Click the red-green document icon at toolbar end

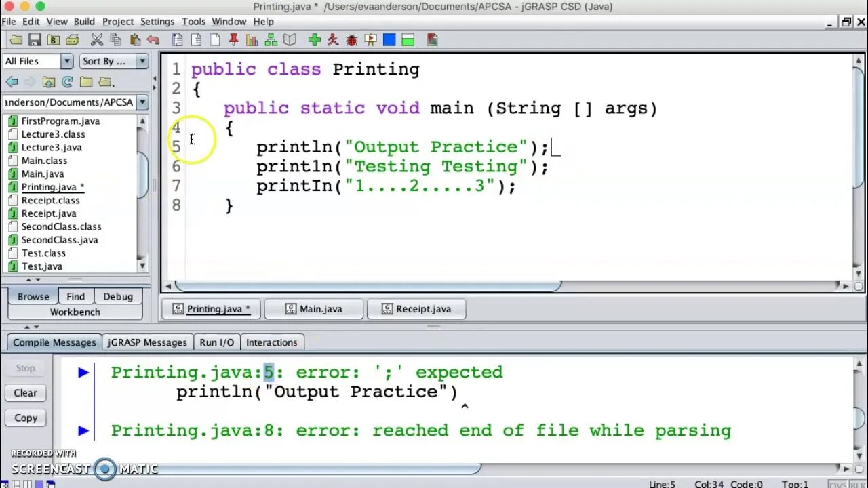[433, 40]
